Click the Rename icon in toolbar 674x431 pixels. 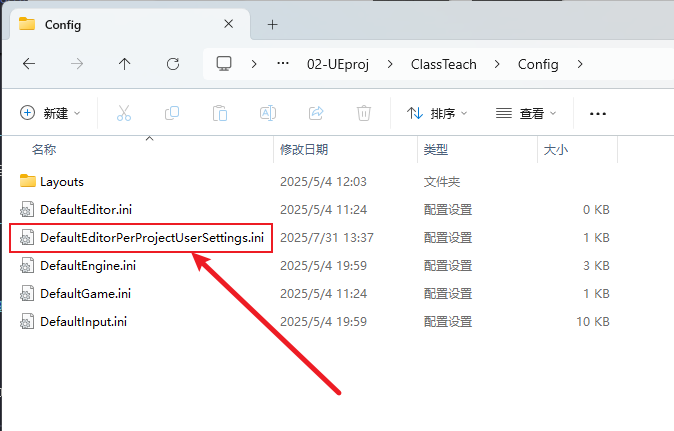click(x=268, y=113)
